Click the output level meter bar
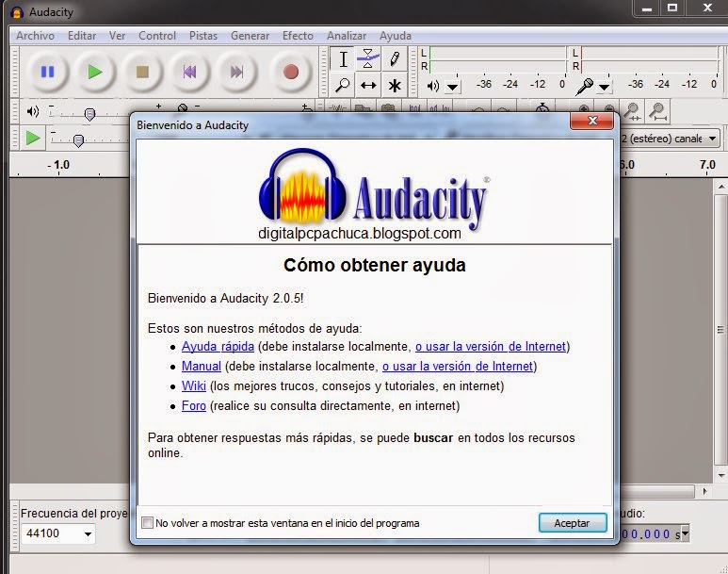The image size is (728, 574). pyautogui.click(x=496, y=60)
